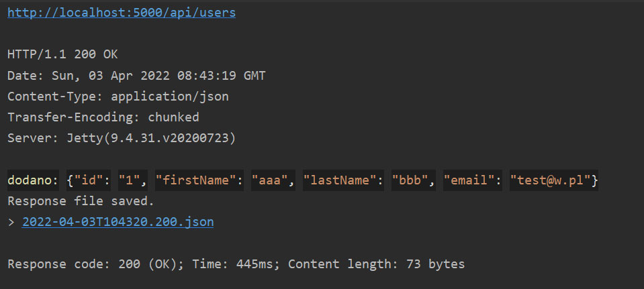Open the localhost:5000/api/users URL link
Viewport: 644px width, 289px height.
click(121, 13)
